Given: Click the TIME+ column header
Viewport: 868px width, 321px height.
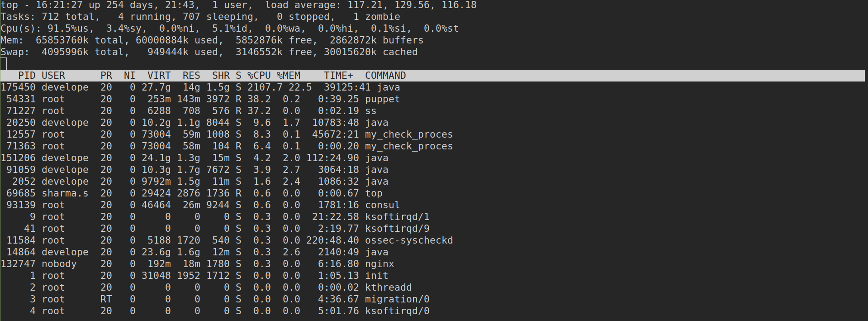Looking at the screenshot, I should coord(338,76).
